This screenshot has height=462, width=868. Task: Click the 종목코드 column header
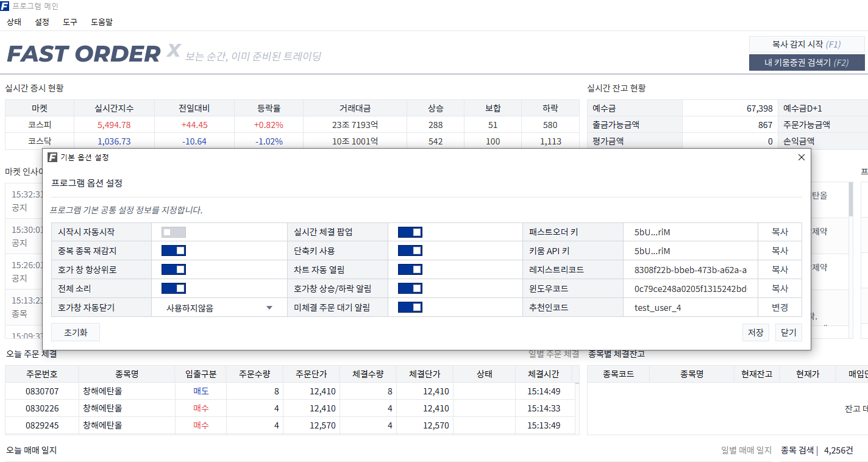618,374
